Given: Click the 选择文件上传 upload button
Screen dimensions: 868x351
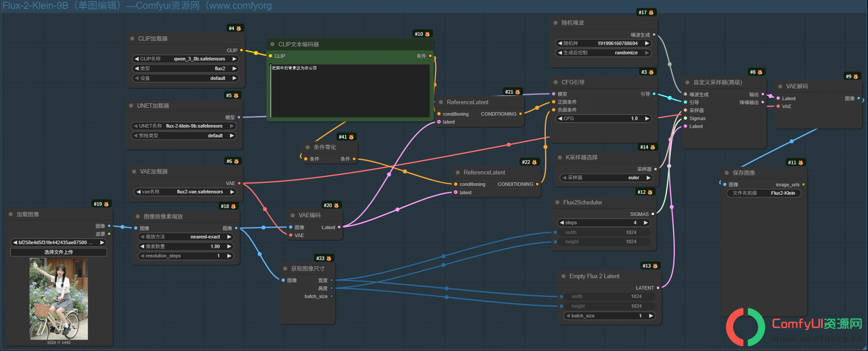Looking at the screenshot, I should click(x=59, y=252).
